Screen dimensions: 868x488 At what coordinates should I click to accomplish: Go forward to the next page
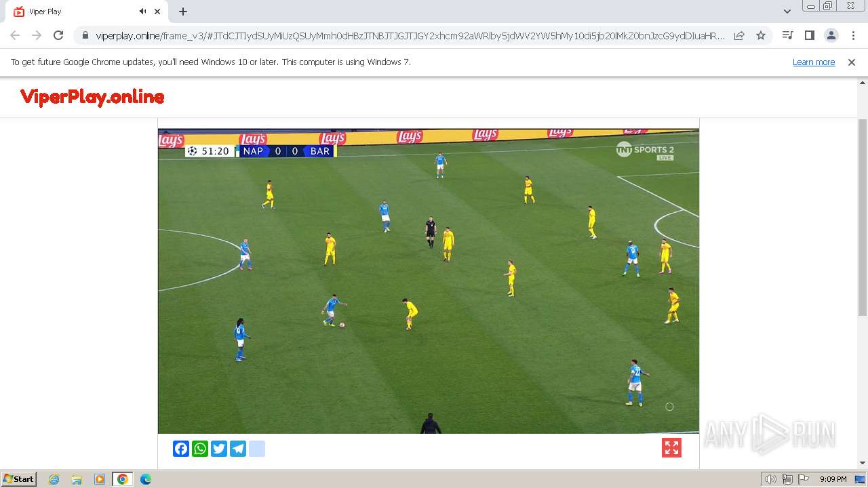pos(37,35)
